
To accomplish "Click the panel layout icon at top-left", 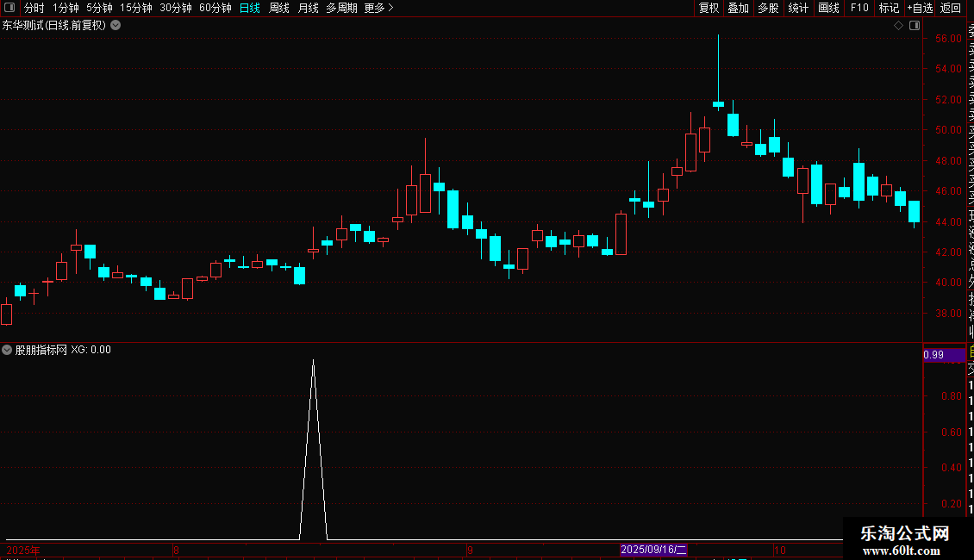I will tap(9, 8).
